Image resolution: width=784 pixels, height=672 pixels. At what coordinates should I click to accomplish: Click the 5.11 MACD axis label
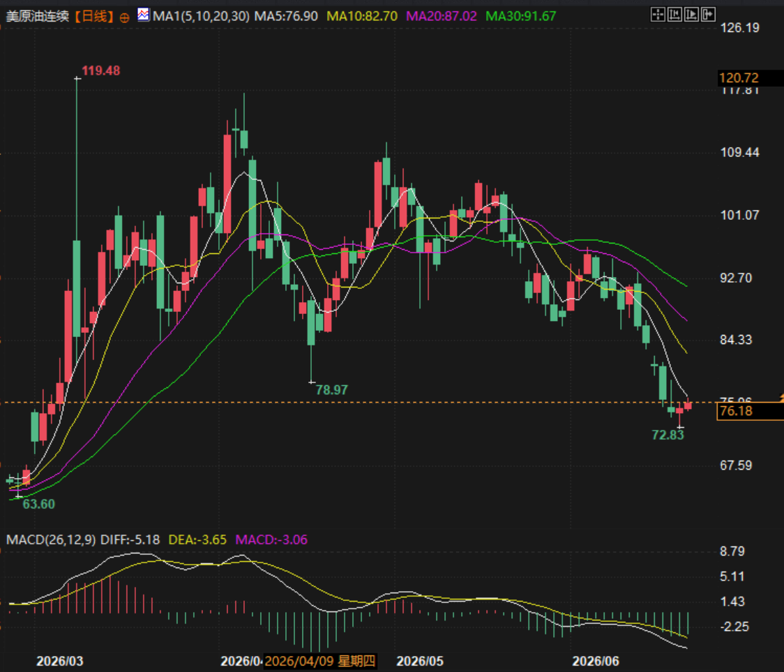point(732,577)
